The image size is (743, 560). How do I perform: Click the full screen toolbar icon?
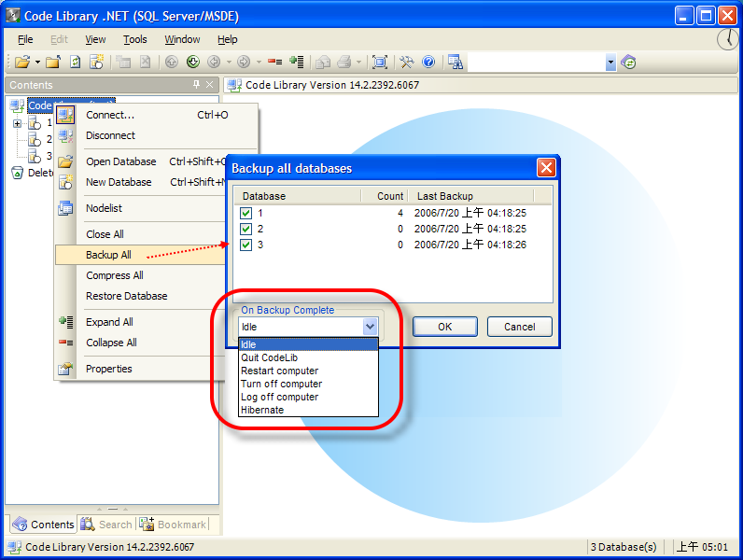(x=380, y=62)
